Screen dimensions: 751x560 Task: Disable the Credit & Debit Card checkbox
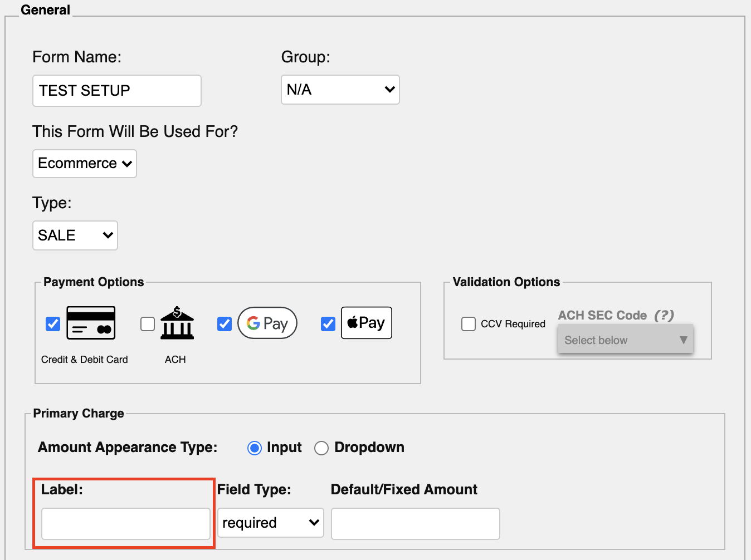pyautogui.click(x=52, y=323)
